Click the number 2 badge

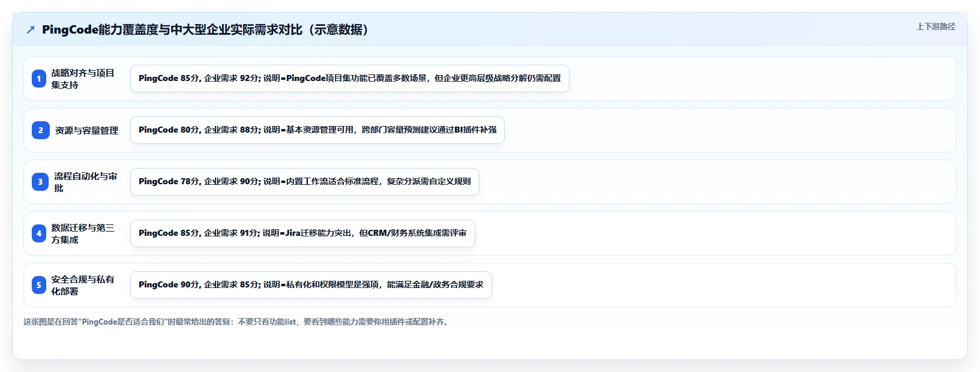tap(41, 130)
